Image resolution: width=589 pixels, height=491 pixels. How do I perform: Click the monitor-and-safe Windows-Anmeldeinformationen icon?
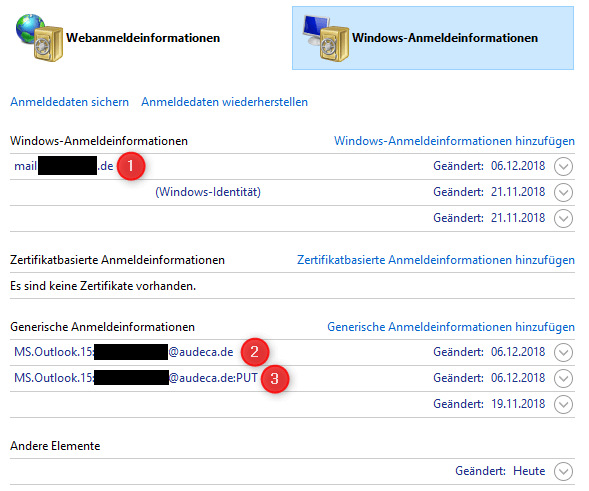pos(326,38)
